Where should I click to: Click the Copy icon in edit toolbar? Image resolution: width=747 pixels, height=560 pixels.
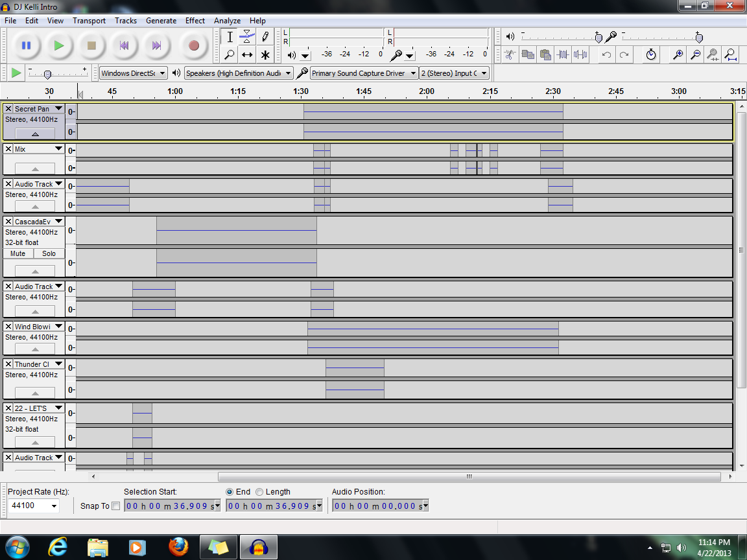528,54
